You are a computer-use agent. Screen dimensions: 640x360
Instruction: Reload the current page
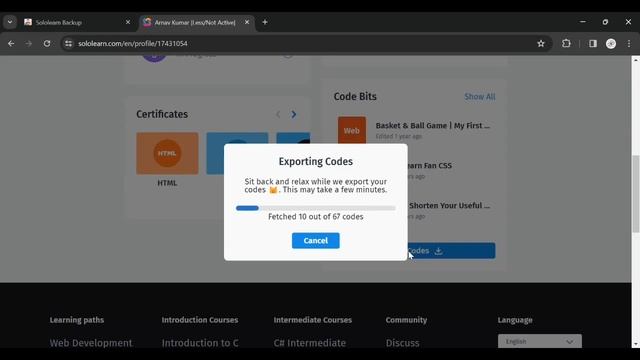coord(47,43)
